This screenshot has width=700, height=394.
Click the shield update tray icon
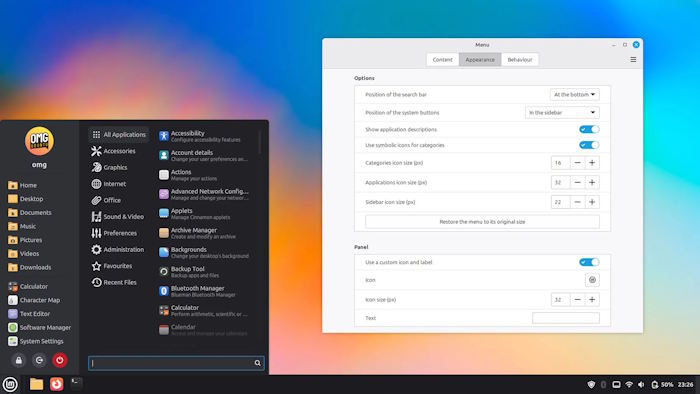[591, 385]
